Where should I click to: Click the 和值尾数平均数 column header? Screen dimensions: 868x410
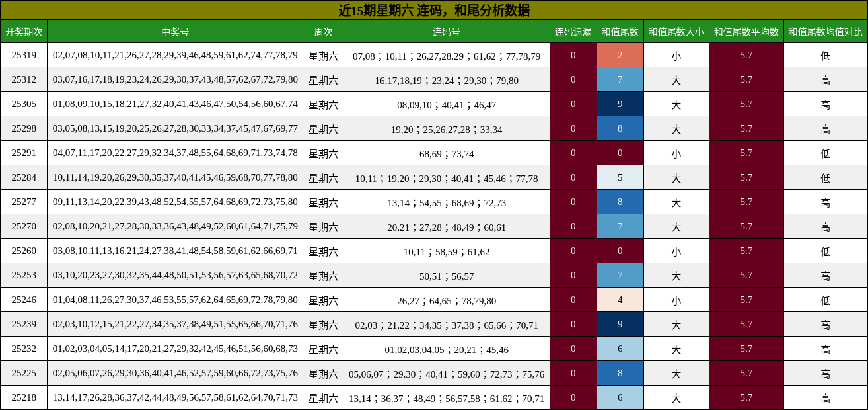point(746,31)
